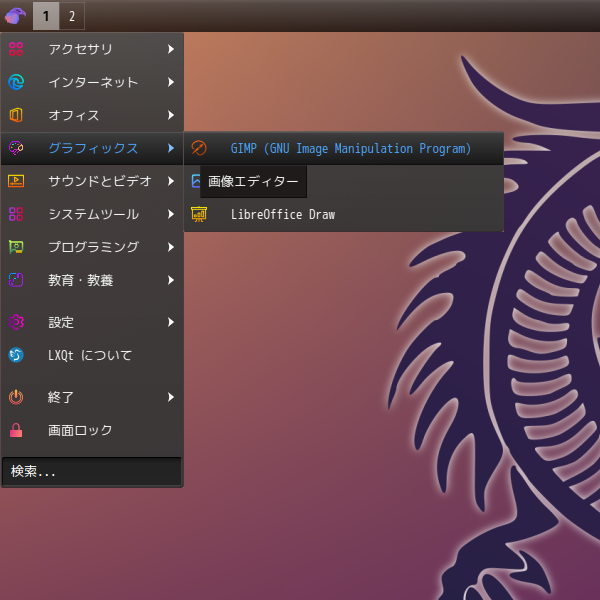Image resolution: width=600 pixels, height=600 pixels.
Task: Click the グラフィックス palette icon
Action: pos(16,148)
